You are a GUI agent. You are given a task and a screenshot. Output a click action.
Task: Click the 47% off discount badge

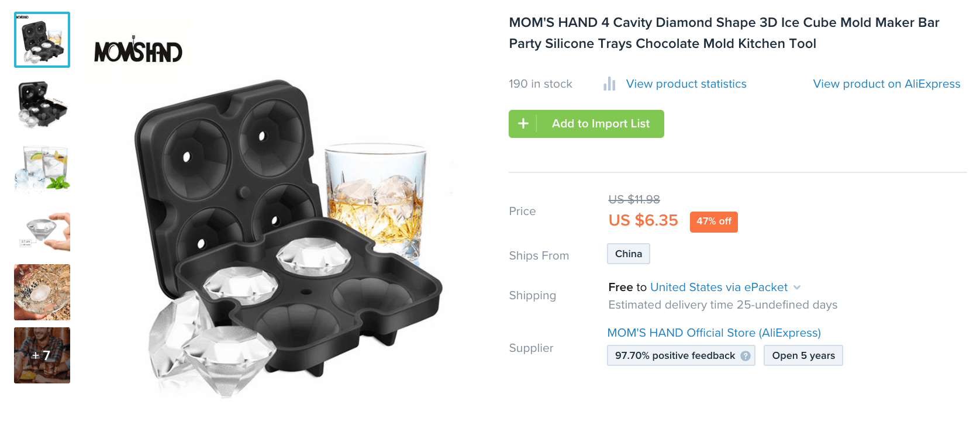(x=713, y=222)
